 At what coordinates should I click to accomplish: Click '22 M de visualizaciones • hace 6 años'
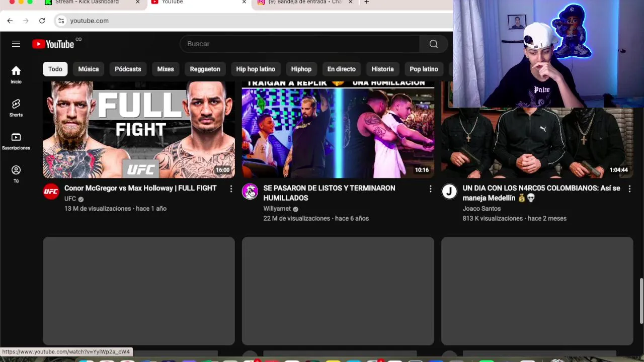pos(316,219)
